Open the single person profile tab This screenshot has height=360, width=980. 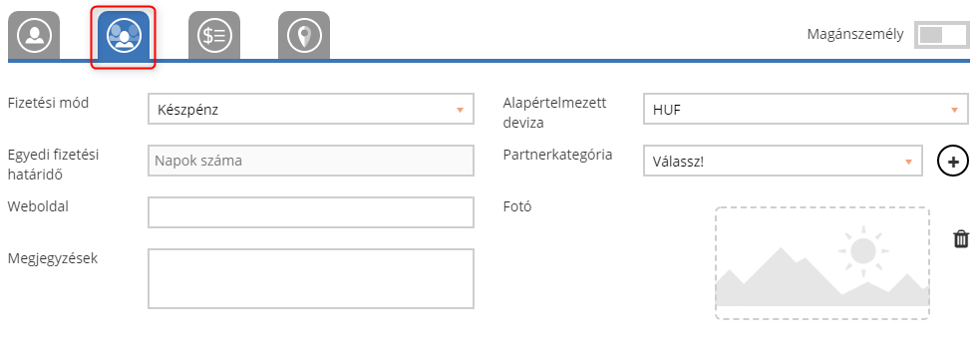coord(34,36)
